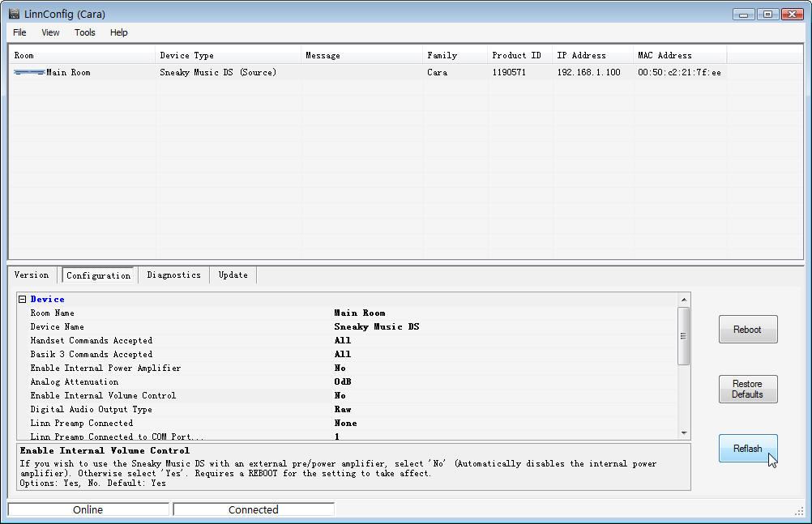812x524 pixels.
Task: Click the configuration list scroll up arrow
Action: 684,300
